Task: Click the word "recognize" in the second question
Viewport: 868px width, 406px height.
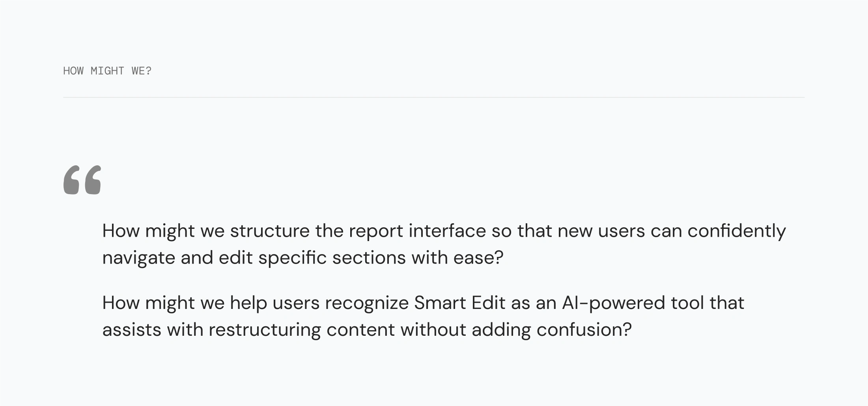Action: 367,303
